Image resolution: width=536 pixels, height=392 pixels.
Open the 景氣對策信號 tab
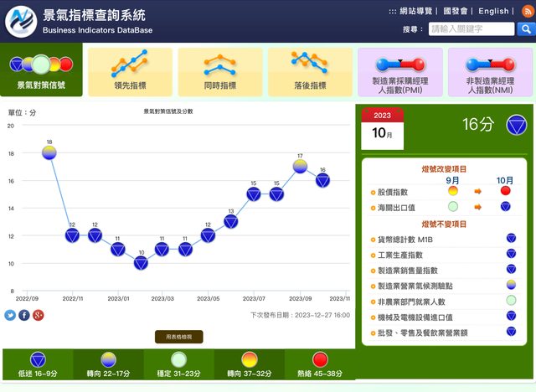(41, 72)
